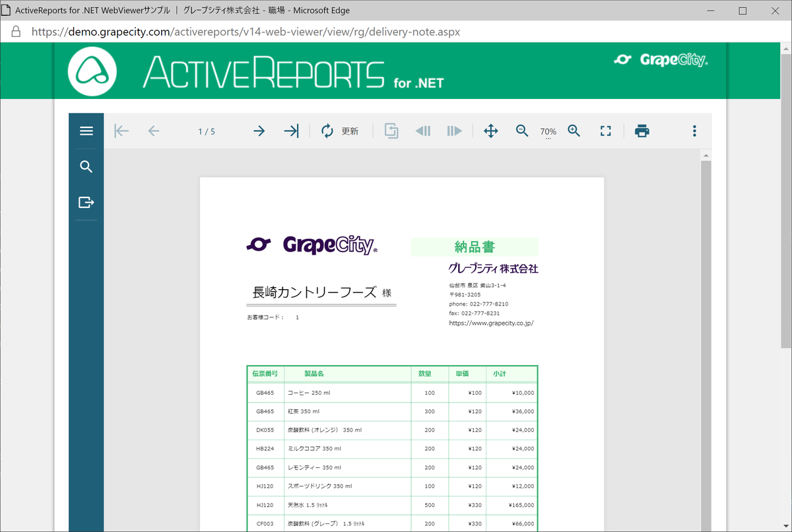Go to the first page
This screenshot has width=792, height=532.
121,131
